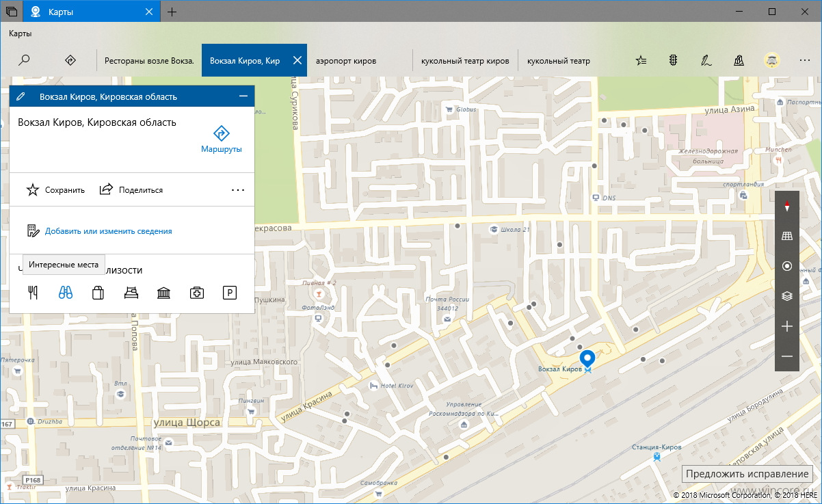This screenshot has height=504, width=822.
Task: Reset map rotation with compass control
Action: [x=787, y=207]
